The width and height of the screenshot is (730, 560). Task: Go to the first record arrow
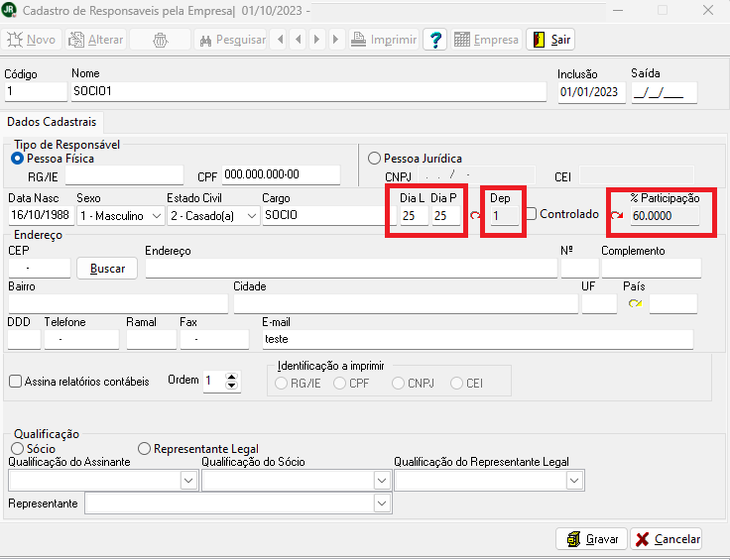pyautogui.click(x=280, y=40)
